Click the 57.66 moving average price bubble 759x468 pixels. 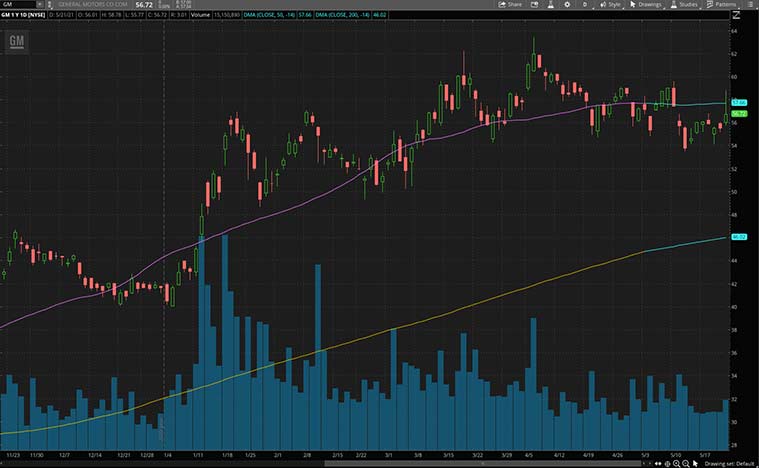pos(741,102)
